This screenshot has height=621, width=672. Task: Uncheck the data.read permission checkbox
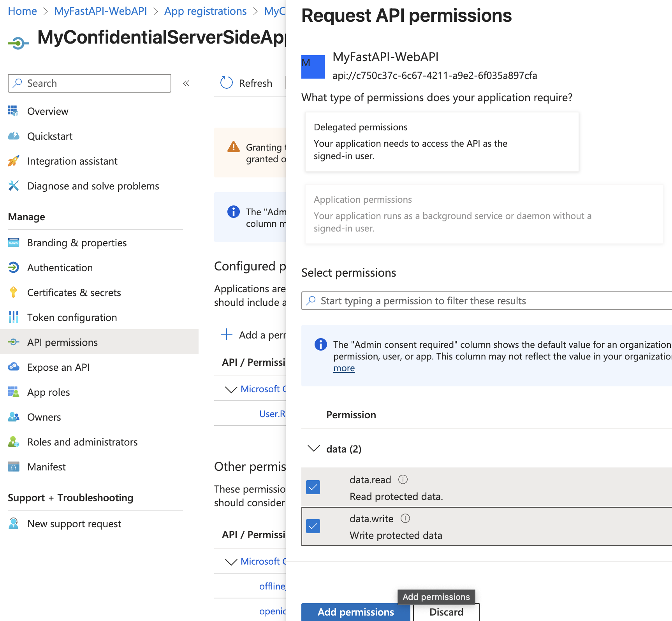coord(313,487)
